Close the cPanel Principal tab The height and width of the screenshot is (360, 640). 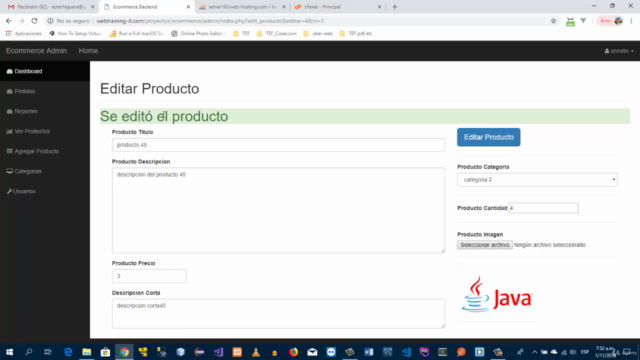click(379, 7)
